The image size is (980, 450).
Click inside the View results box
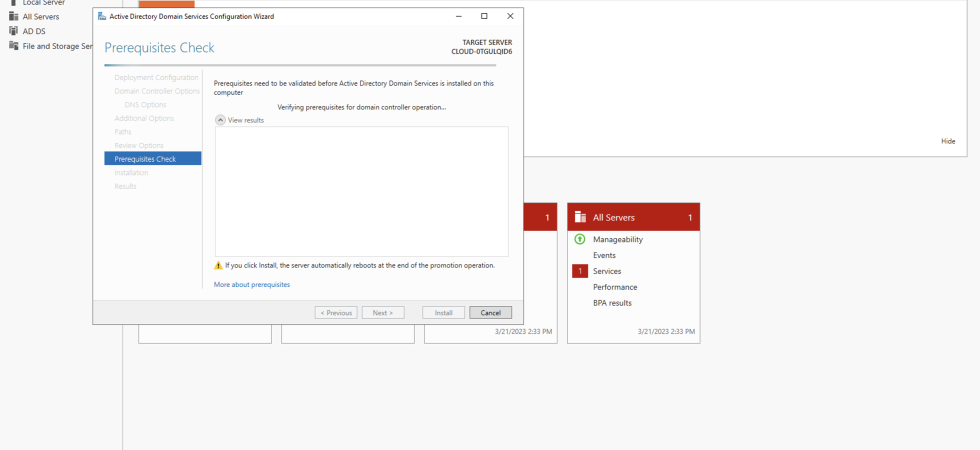point(361,191)
